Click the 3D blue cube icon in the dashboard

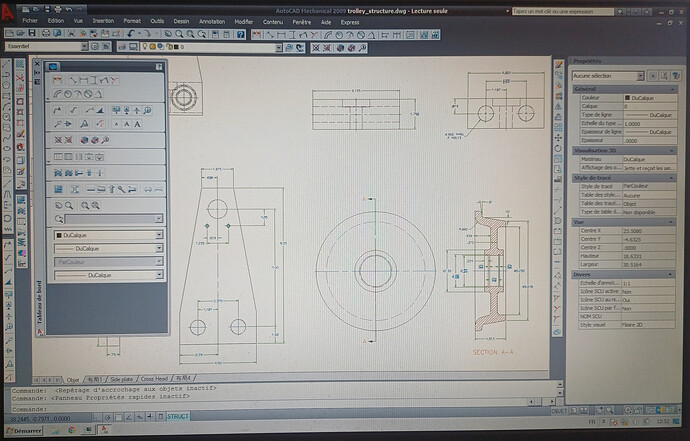pyautogui.click(x=84, y=140)
